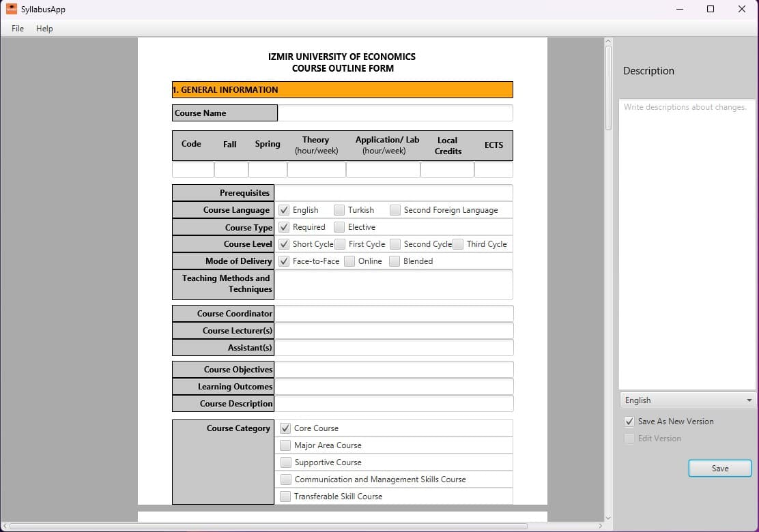
Task: Click the Course Description input field
Action: click(394, 403)
